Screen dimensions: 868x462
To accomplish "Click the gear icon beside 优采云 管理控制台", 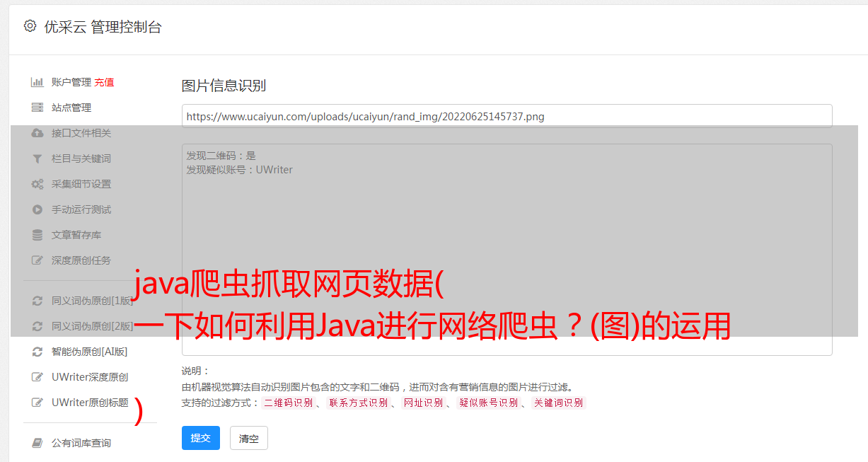I will point(30,26).
